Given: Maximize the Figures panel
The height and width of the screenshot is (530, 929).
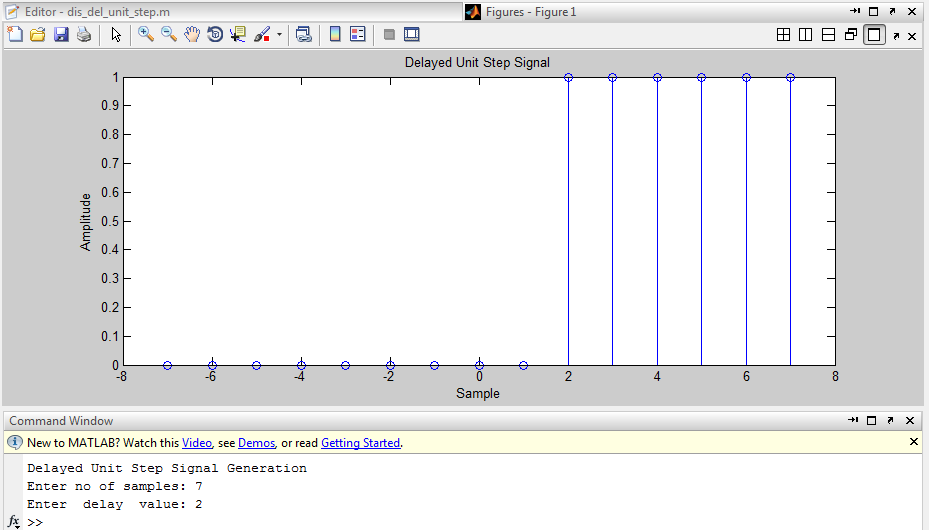Looking at the screenshot, I should coord(873,11).
